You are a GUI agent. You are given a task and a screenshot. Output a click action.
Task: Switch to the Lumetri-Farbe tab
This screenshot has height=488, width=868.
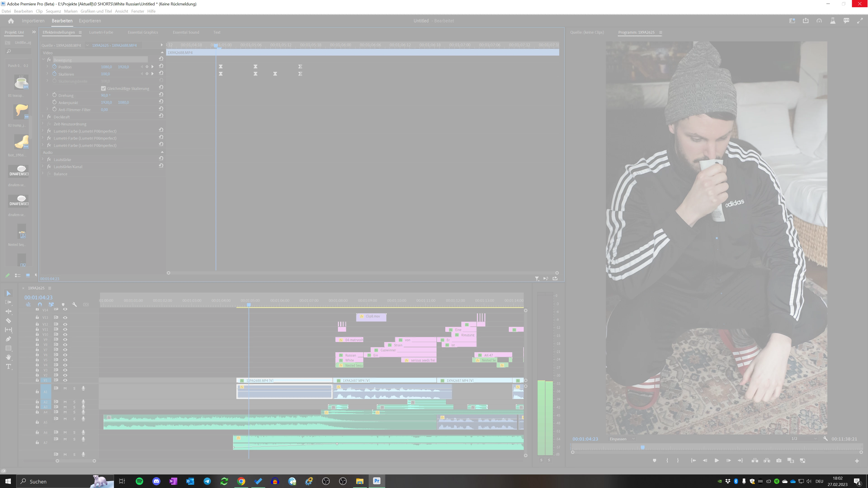tap(101, 32)
